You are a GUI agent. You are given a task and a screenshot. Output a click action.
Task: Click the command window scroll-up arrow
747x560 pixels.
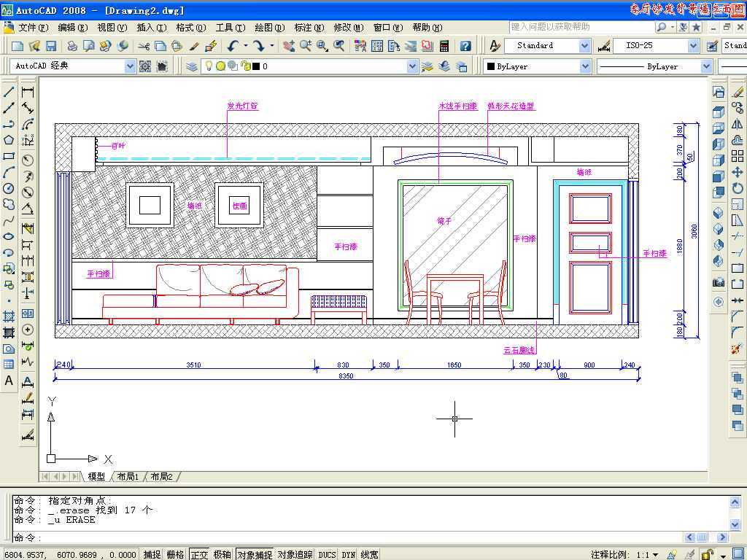[x=735, y=502]
